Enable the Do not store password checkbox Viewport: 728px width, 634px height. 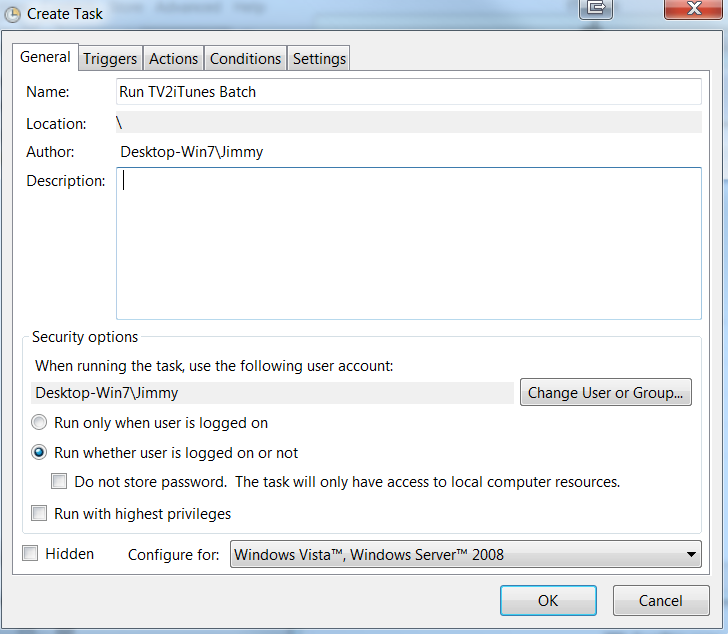tap(59, 481)
